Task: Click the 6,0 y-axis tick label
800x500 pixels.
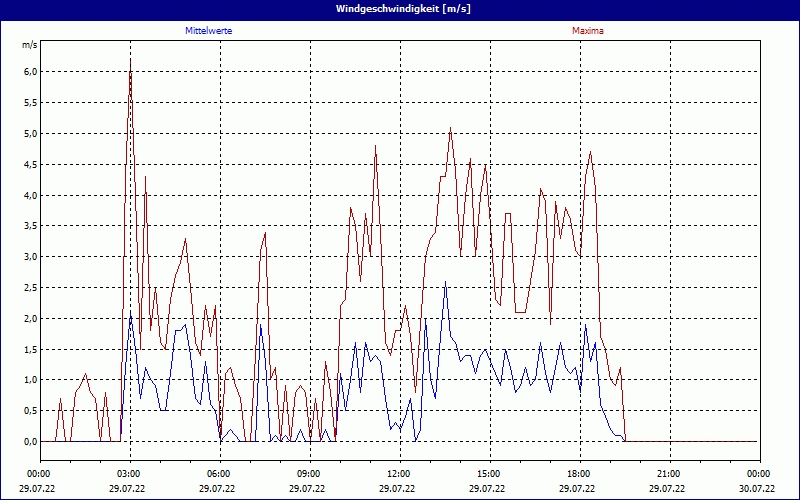Action: [x=30, y=72]
